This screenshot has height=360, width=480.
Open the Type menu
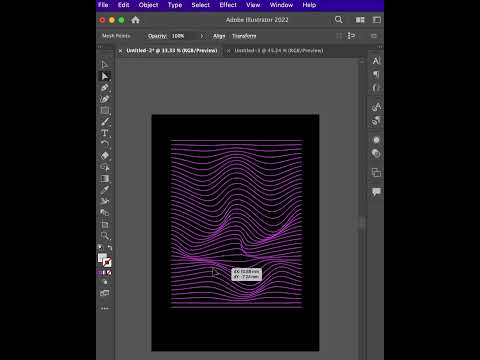click(x=175, y=5)
